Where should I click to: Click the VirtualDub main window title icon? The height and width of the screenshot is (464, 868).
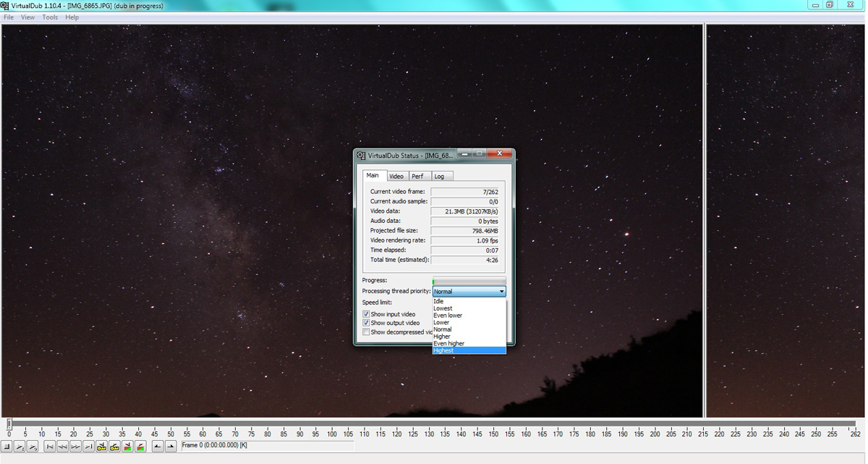[5, 5]
